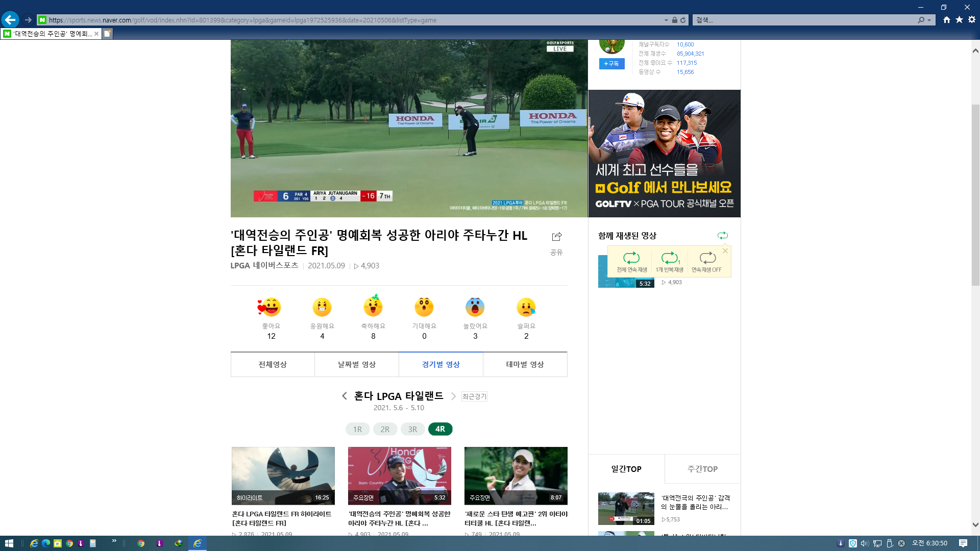Switch to 경기별 영상 tab
Viewport: 980px width, 551px height.
pos(441,364)
